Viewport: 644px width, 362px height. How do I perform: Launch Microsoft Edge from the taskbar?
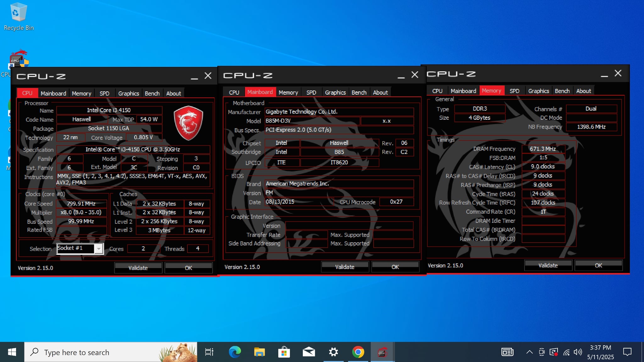point(235,352)
